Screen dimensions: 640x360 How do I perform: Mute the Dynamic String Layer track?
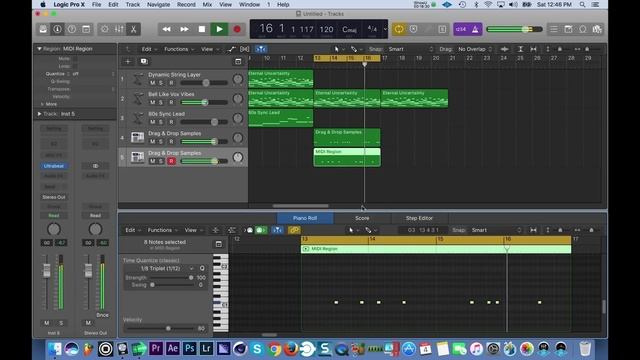coord(152,83)
